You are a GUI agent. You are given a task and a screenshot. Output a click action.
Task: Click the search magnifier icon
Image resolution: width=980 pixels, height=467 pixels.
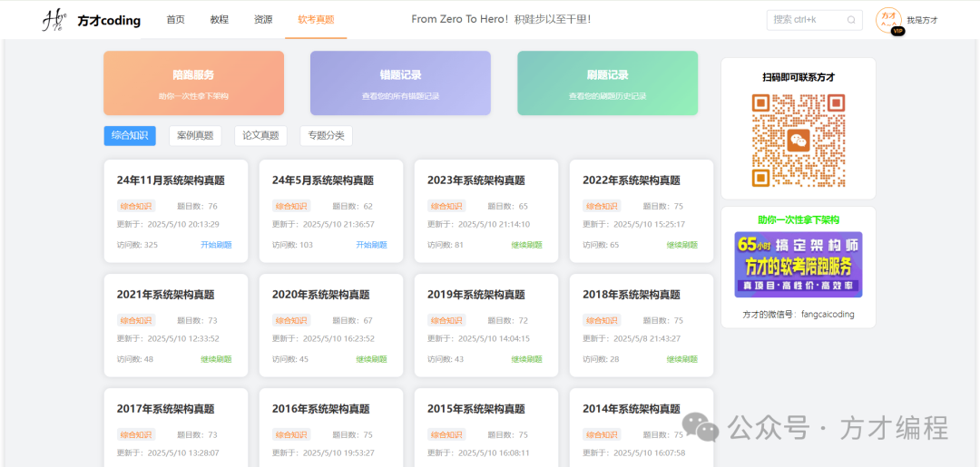850,20
